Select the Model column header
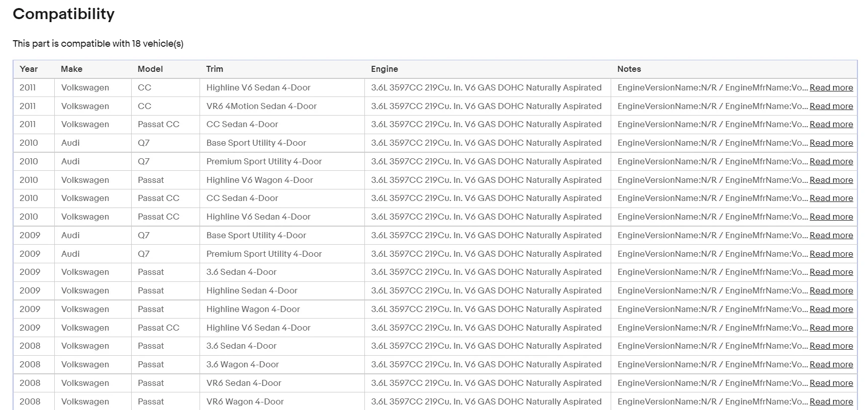This screenshot has height=410, width=868. (x=150, y=69)
